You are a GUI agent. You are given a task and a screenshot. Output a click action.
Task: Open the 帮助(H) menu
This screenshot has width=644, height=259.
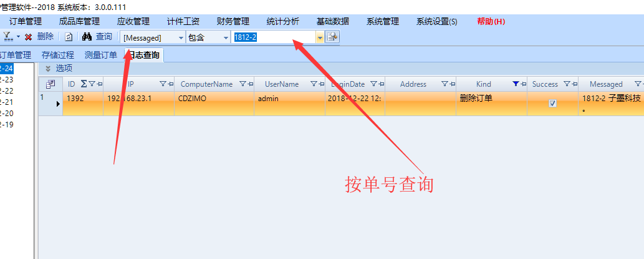click(x=491, y=21)
